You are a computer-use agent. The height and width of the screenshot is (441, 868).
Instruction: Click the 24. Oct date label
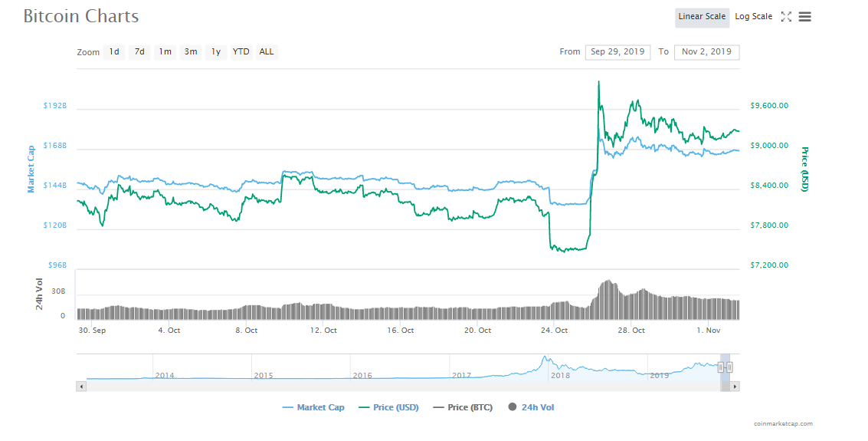click(555, 331)
